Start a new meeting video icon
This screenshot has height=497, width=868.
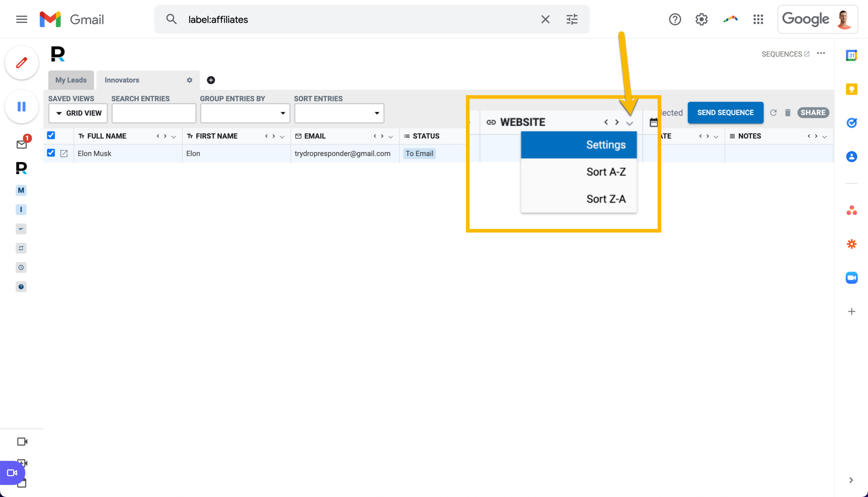[x=22, y=441]
